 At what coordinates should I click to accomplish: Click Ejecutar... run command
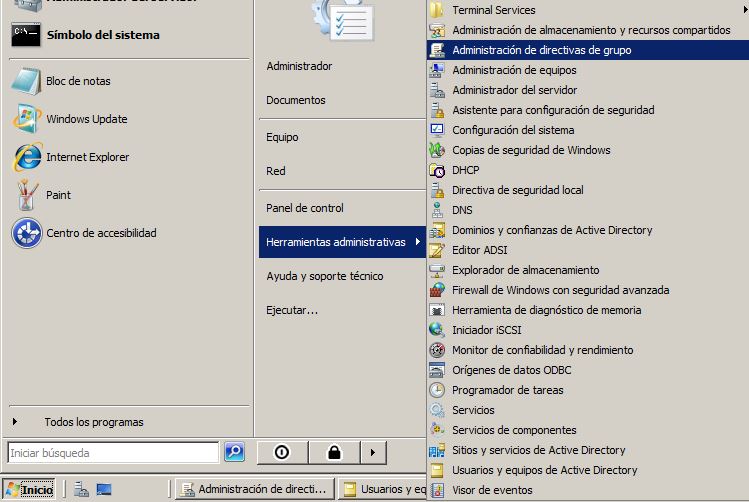(x=292, y=310)
